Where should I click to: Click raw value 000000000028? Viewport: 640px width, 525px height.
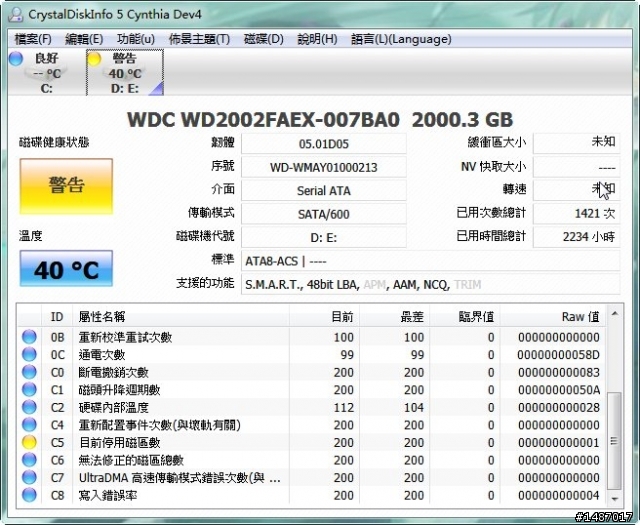point(558,407)
